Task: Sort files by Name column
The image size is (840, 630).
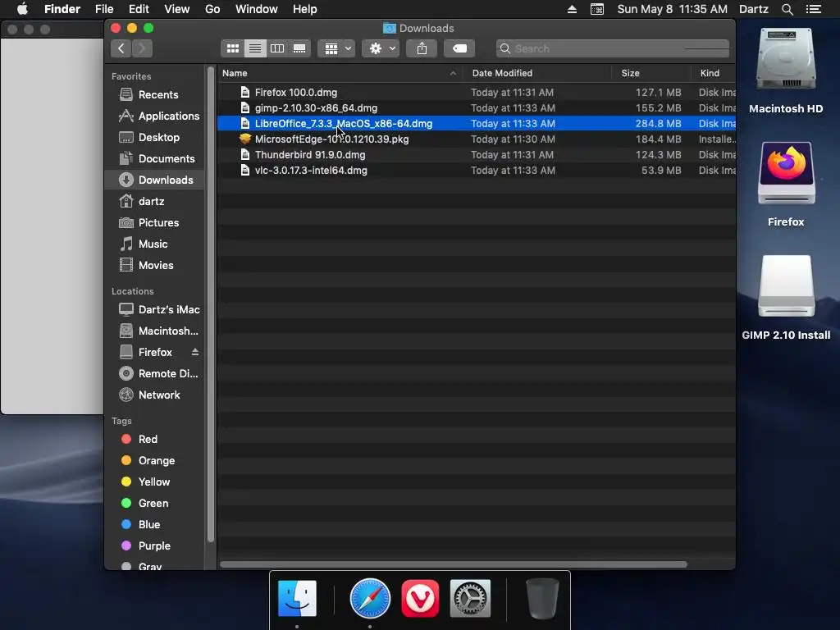Action: [x=235, y=73]
